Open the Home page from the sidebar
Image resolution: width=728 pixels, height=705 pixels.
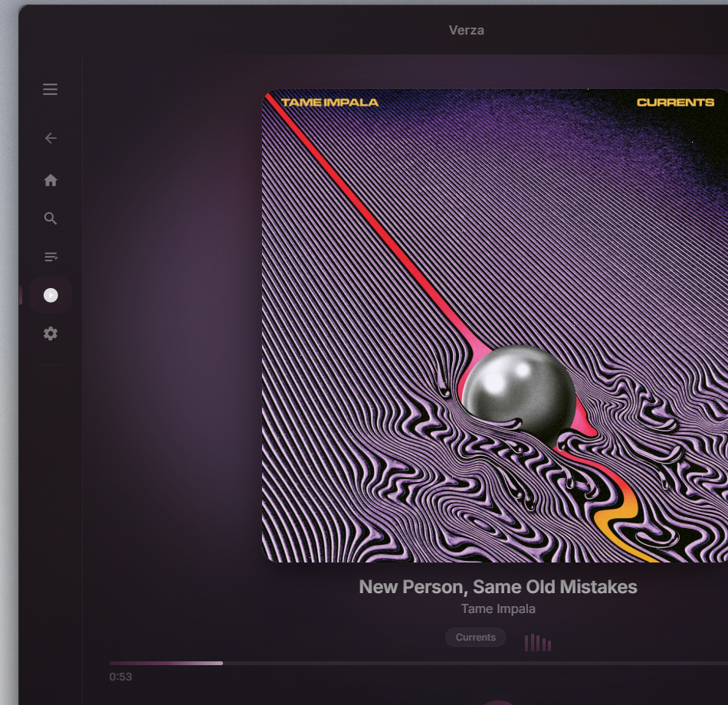click(x=51, y=180)
